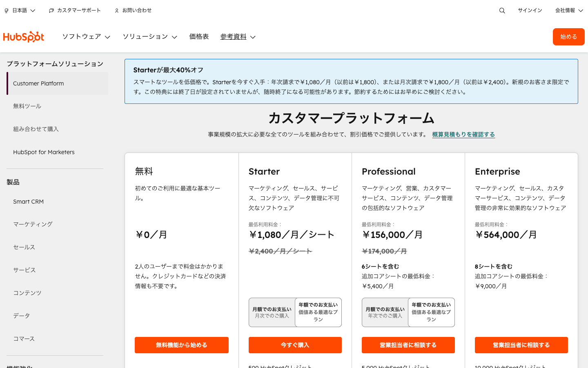This screenshot has width=588, height=368.
Task: Click the HubSpot logo
Action: tap(24, 36)
